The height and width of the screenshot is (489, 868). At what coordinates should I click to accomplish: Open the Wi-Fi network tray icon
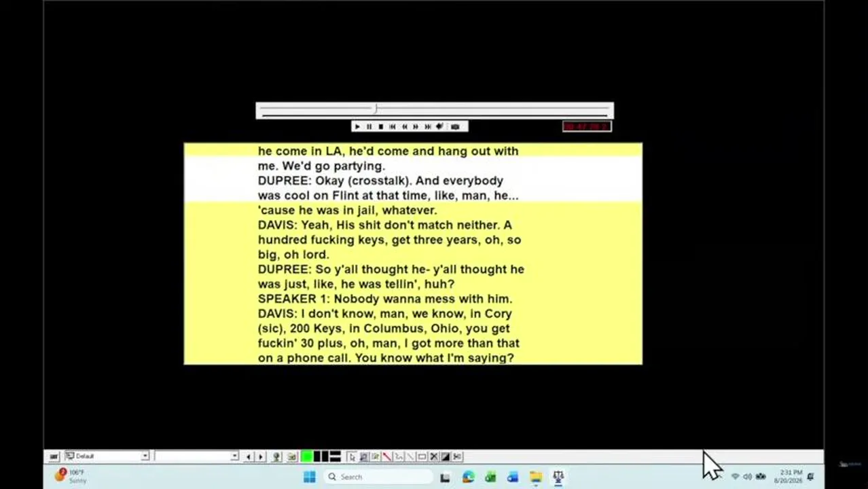(735, 477)
